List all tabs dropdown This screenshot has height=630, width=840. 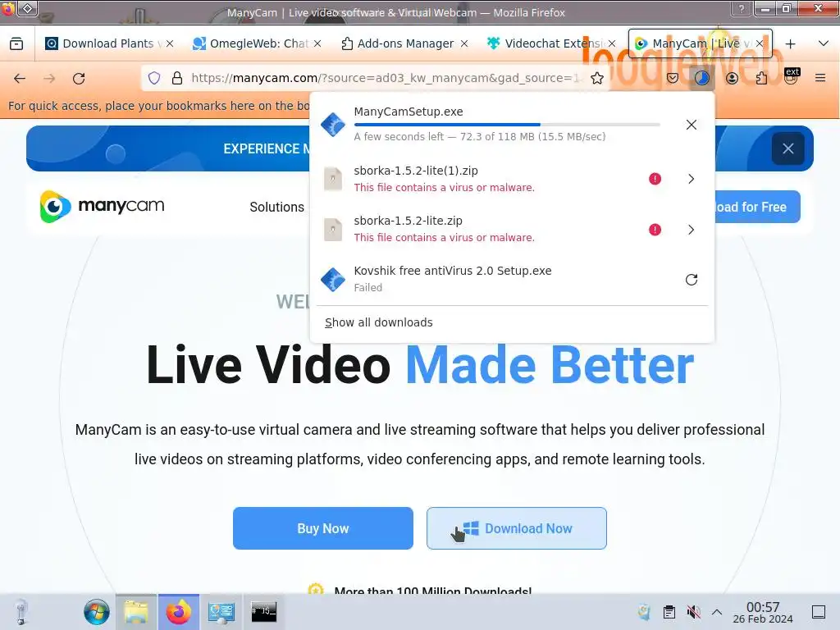pos(824,44)
